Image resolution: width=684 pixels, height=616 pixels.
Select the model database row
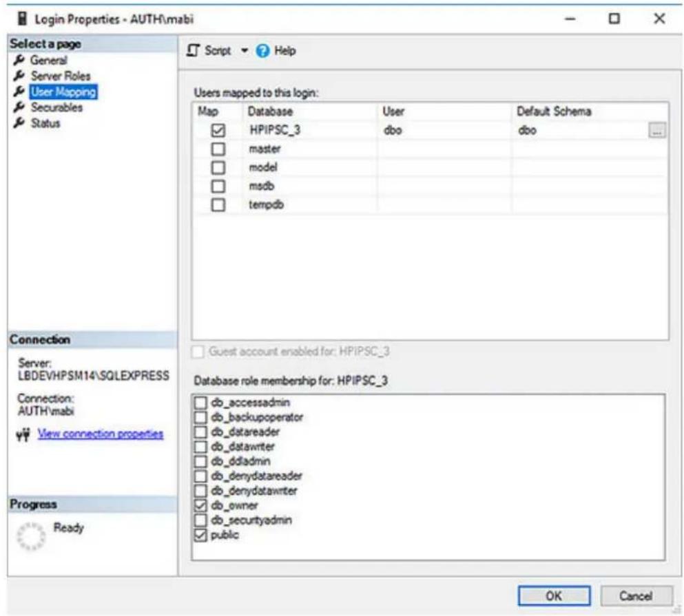pyautogui.click(x=430, y=167)
